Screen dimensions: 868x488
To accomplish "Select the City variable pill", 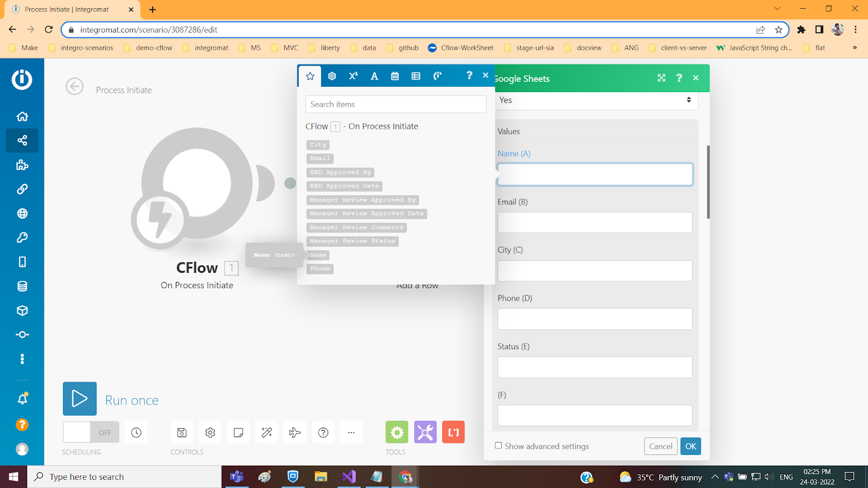I will 318,145.
